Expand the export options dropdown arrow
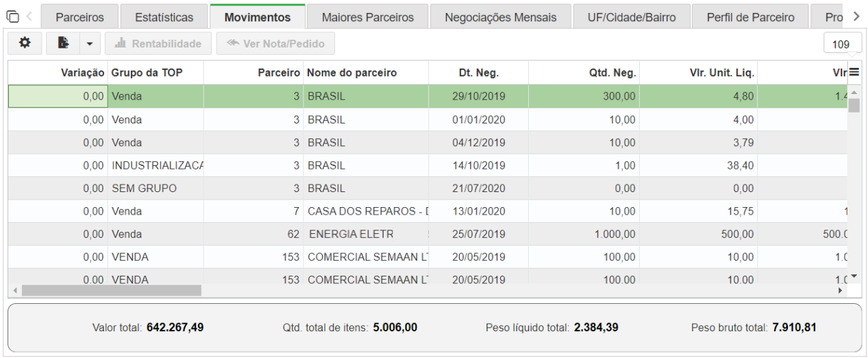Screen dimensions: 868x358 [90, 44]
